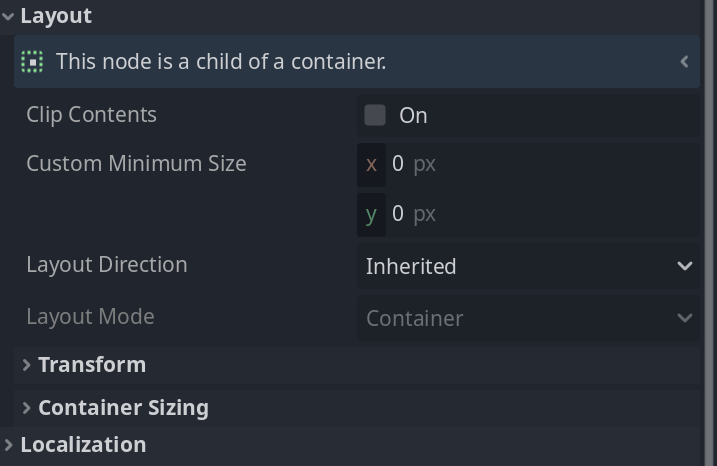Click the Container Sizing arrow icon

click(27, 408)
